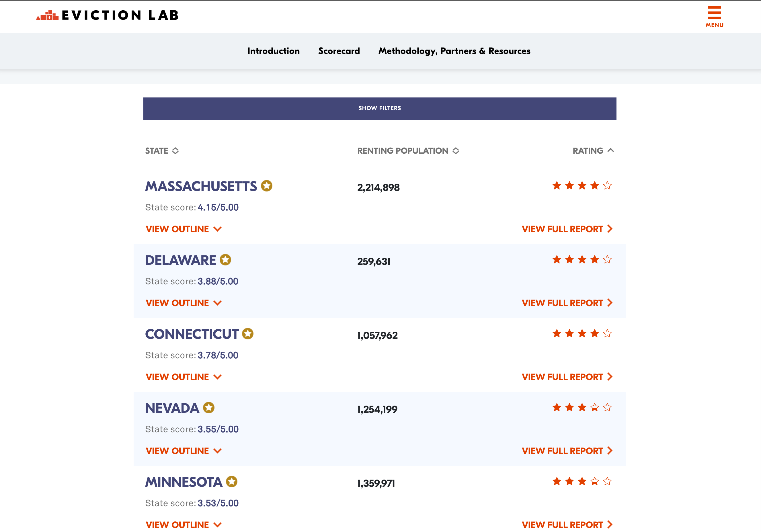The image size is (761, 532).
Task: Click the Scorecard navigation item
Action: (x=338, y=50)
